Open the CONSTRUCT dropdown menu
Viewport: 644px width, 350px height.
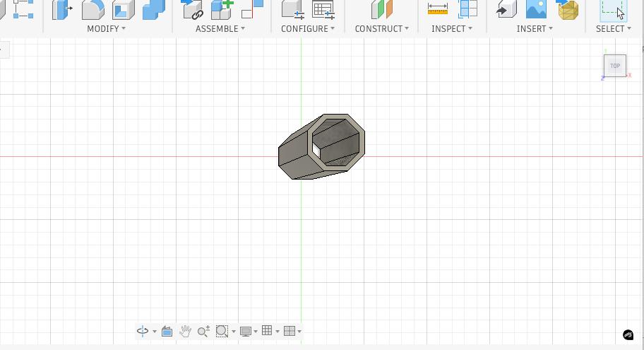[x=381, y=29]
